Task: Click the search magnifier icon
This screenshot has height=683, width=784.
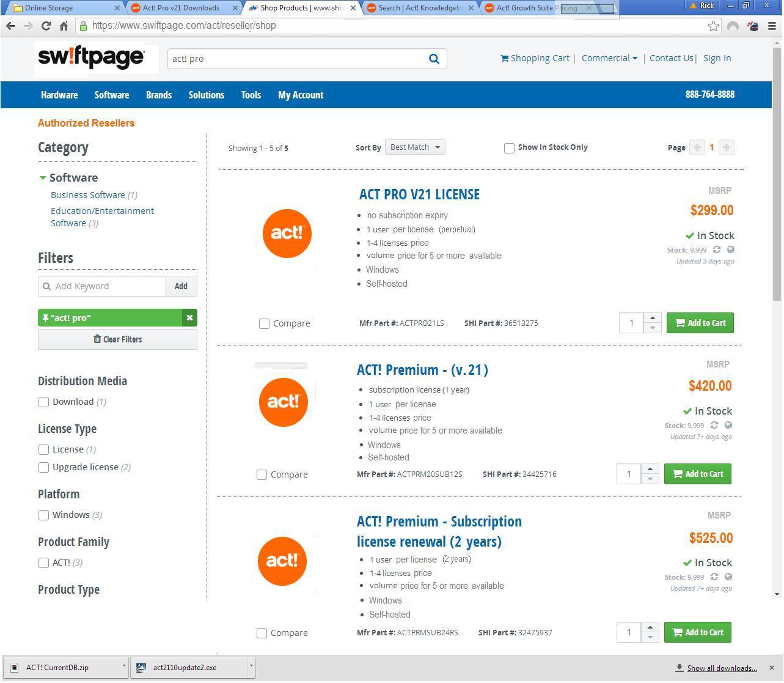Action: click(434, 59)
